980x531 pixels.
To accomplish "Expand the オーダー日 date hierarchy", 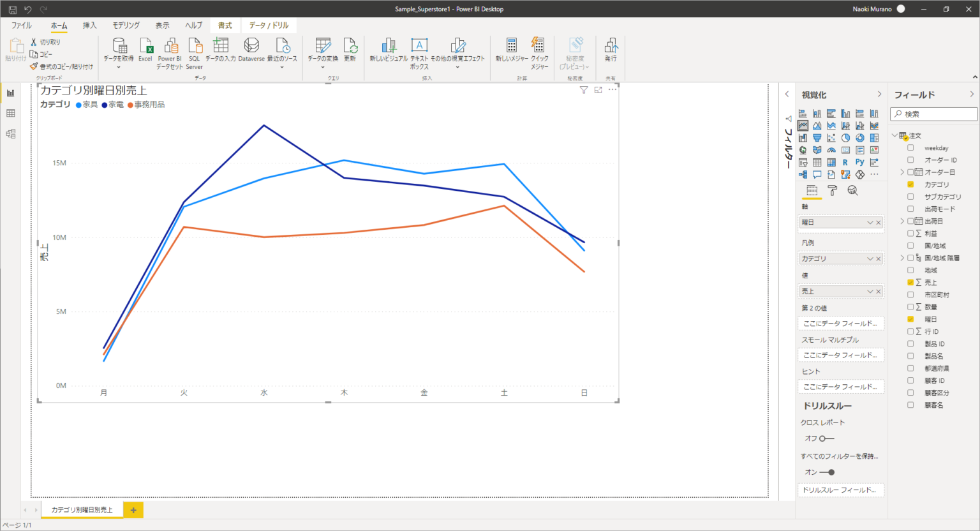I will pos(902,172).
